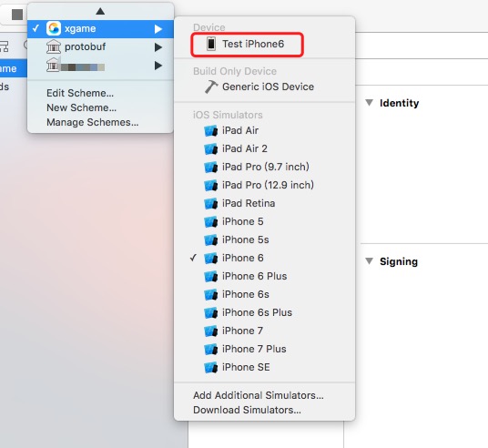Click the xgame scheme app icon
This screenshot has height=448, width=488.
point(54,28)
